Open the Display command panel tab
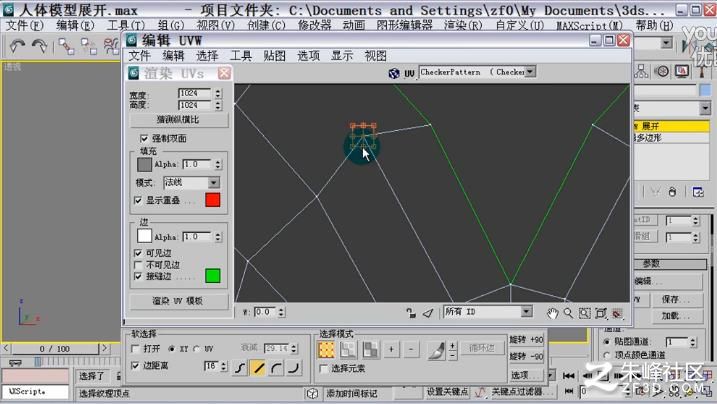This screenshot has height=404, width=717. tap(682, 71)
